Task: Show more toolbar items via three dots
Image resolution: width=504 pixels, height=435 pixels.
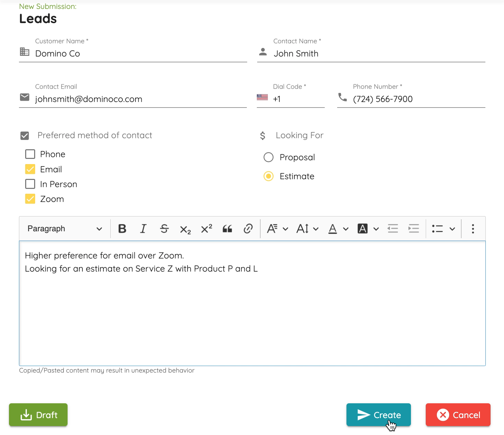Action: (473, 229)
